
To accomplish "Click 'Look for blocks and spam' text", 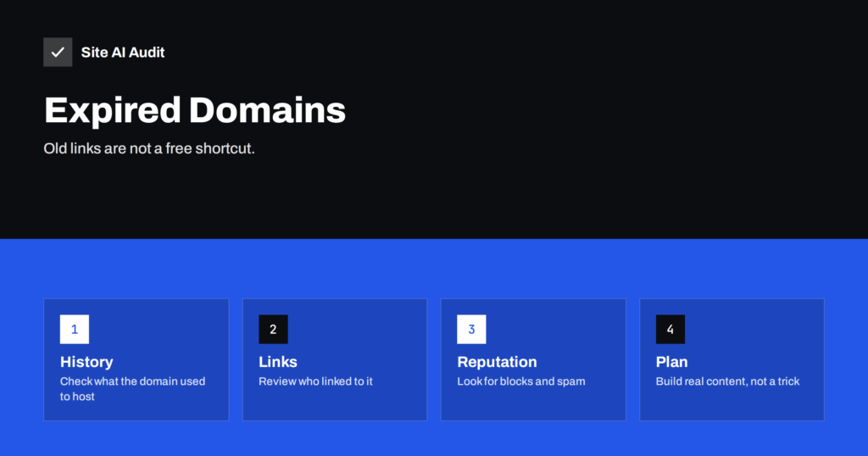I will tap(521, 381).
